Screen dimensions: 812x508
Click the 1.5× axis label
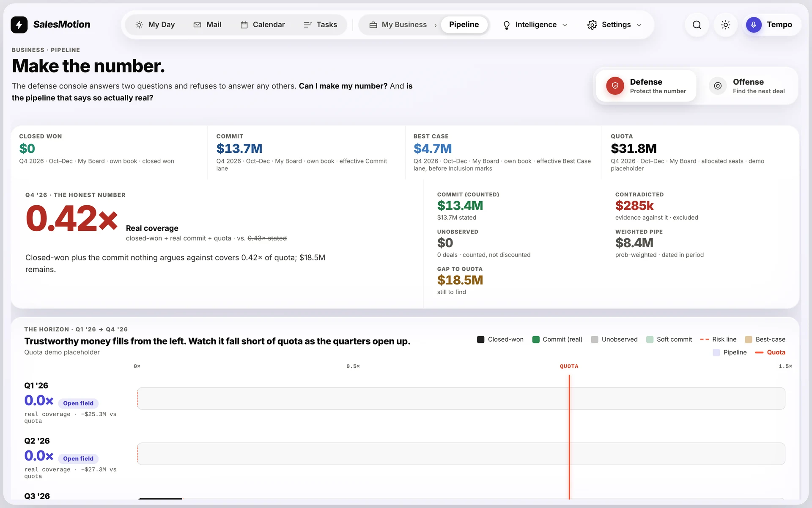pyautogui.click(x=785, y=366)
